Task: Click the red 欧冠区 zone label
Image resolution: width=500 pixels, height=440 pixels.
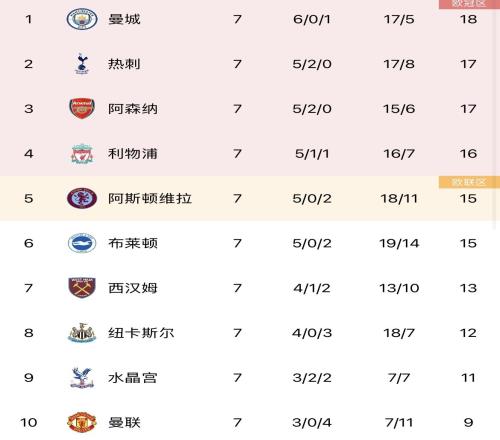Action: point(469,4)
